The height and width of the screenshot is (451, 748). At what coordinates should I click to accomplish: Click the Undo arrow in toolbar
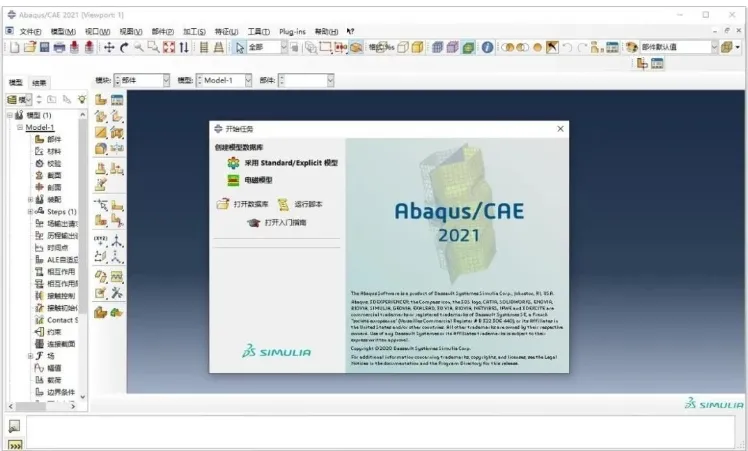tap(567, 47)
